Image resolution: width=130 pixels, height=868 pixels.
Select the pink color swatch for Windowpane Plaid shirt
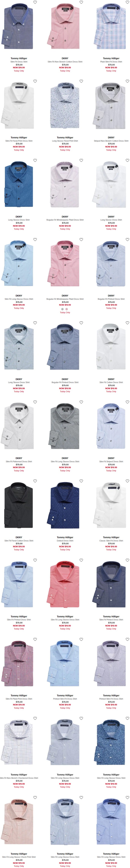pyautogui.click(x=66, y=309)
